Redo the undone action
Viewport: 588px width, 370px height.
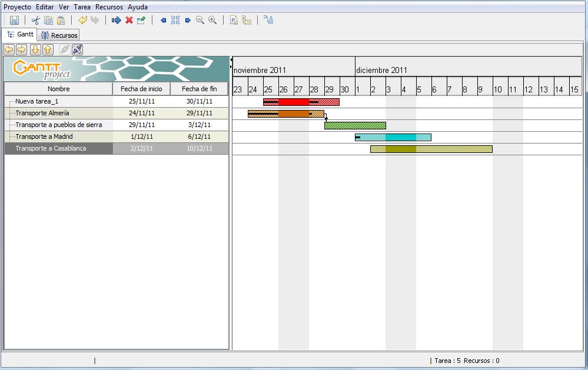[95, 20]
